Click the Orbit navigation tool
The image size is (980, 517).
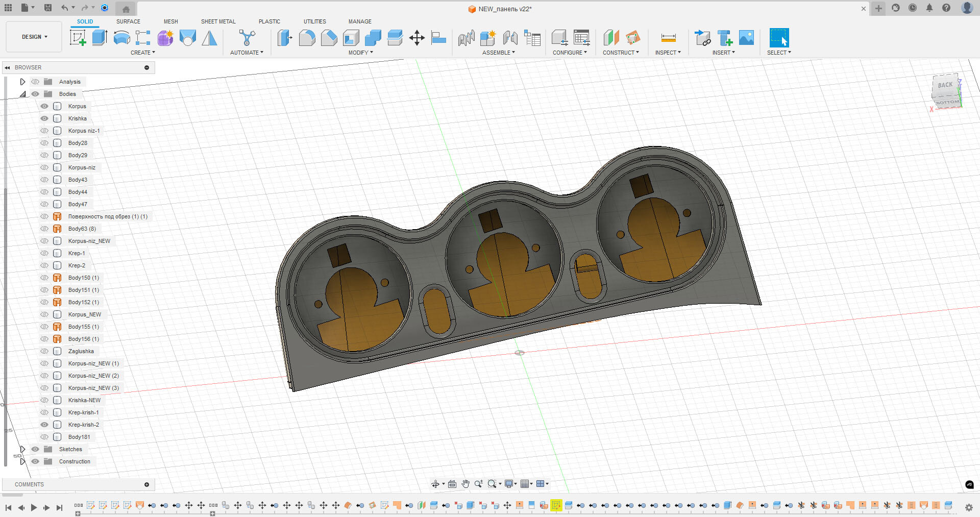(435, 484)
